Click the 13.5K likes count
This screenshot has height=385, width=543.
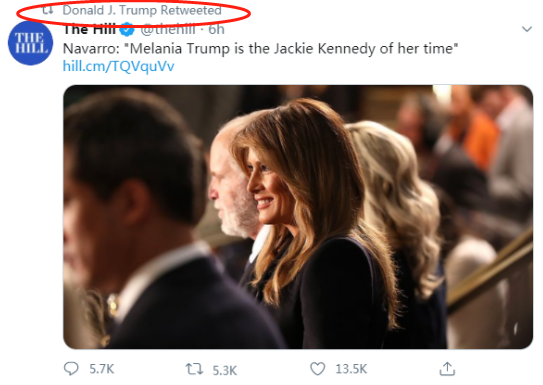[351, 369]
